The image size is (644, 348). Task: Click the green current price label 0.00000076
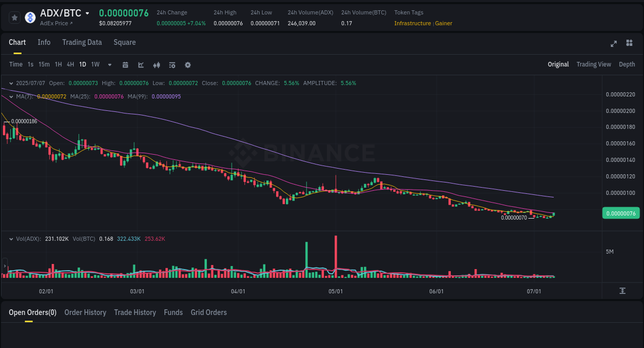pyautogui.click(x=621, y=212)
